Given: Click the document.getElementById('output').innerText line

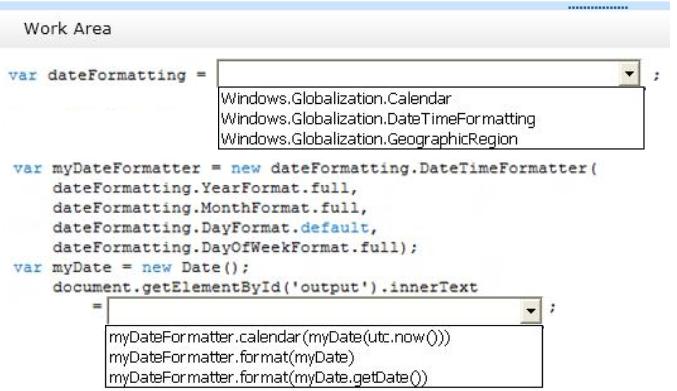Looking at the screenshot, I should (265, 287).
